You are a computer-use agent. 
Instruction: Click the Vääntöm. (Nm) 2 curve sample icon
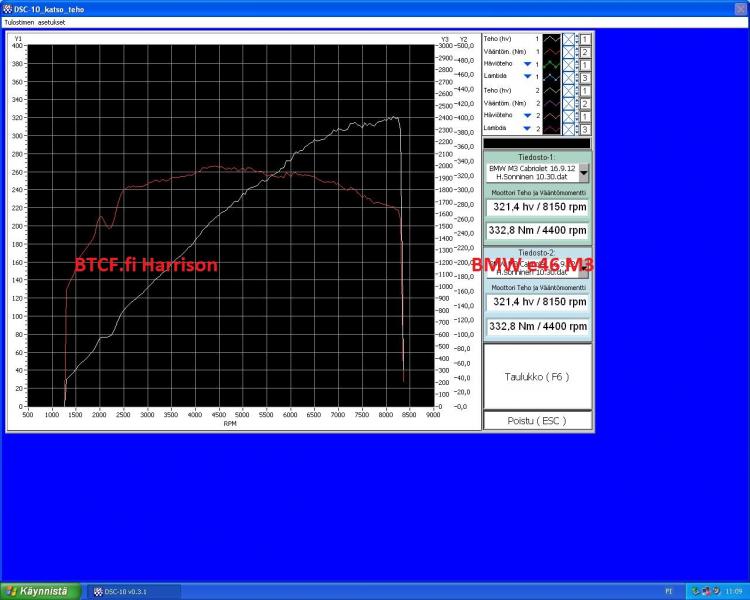[550, 103]
